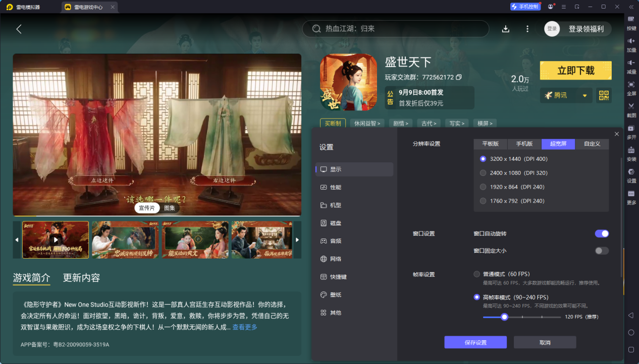Close the settings dialog with the X
The image size is (639, 364).
click(x=617, y=134)
